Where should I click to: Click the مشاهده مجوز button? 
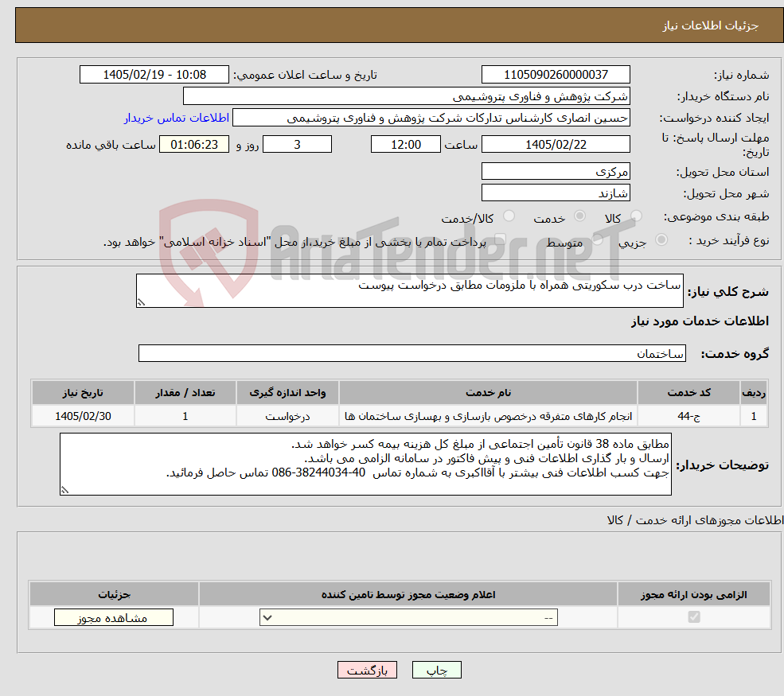click(114, 617)
